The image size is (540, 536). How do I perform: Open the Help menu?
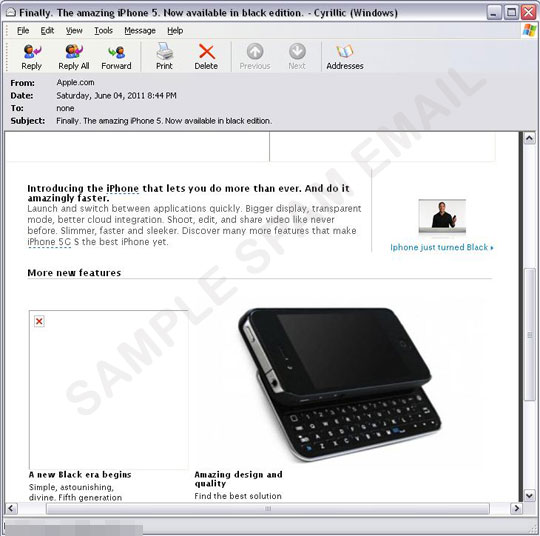pyautogui.click(x=175, y=31)
